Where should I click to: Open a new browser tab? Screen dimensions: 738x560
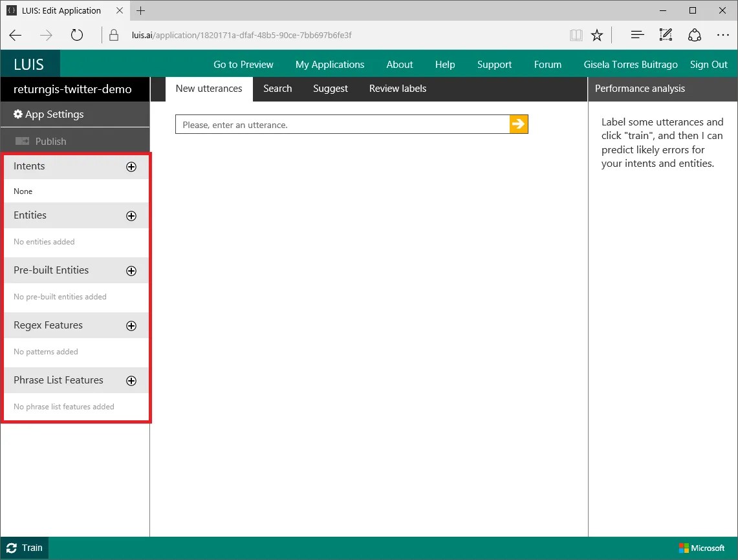(x=141, y=10)
